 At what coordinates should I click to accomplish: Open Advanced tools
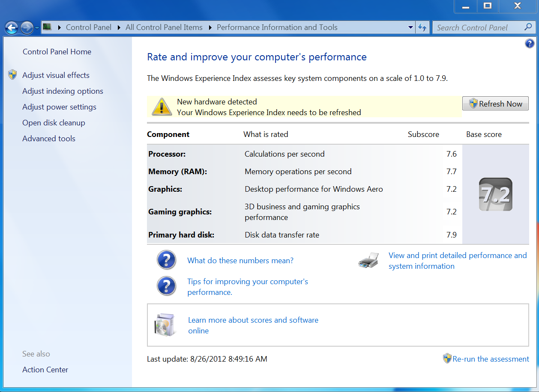coord(49,139)
